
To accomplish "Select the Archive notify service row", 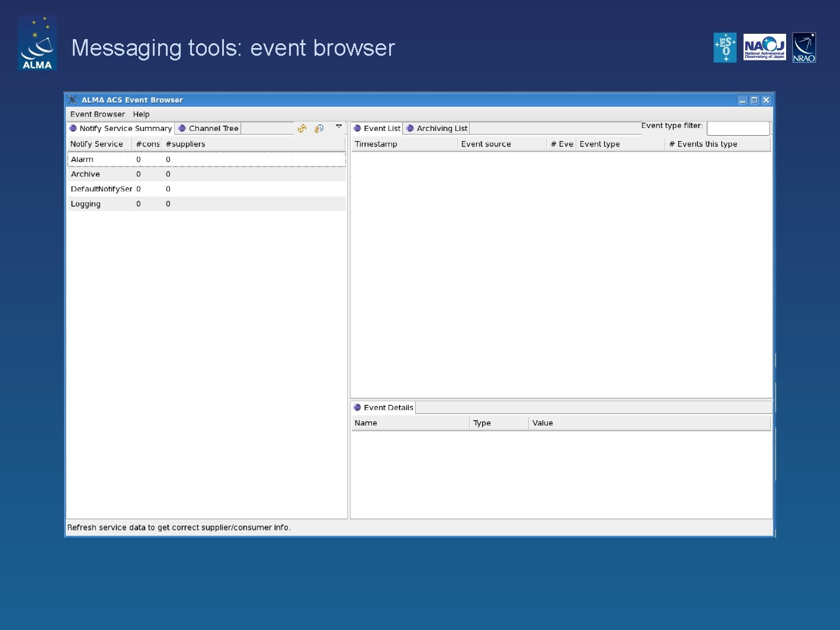I will [x=207, y=174].
